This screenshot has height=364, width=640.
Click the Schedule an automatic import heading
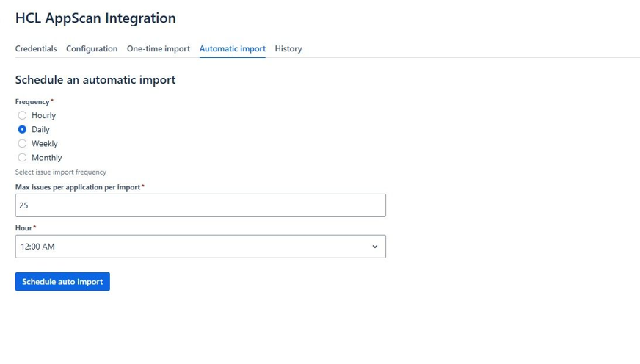[x=95, y=79]
